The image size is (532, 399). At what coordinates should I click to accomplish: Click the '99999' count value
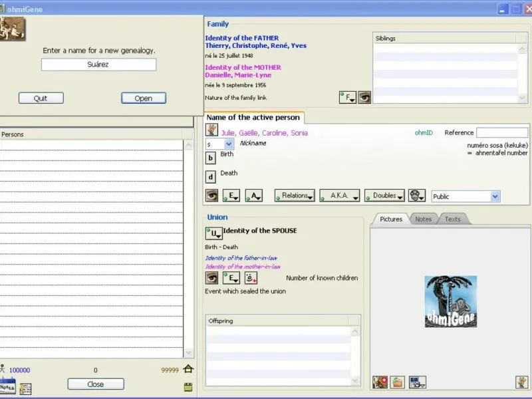pos(170,370)
